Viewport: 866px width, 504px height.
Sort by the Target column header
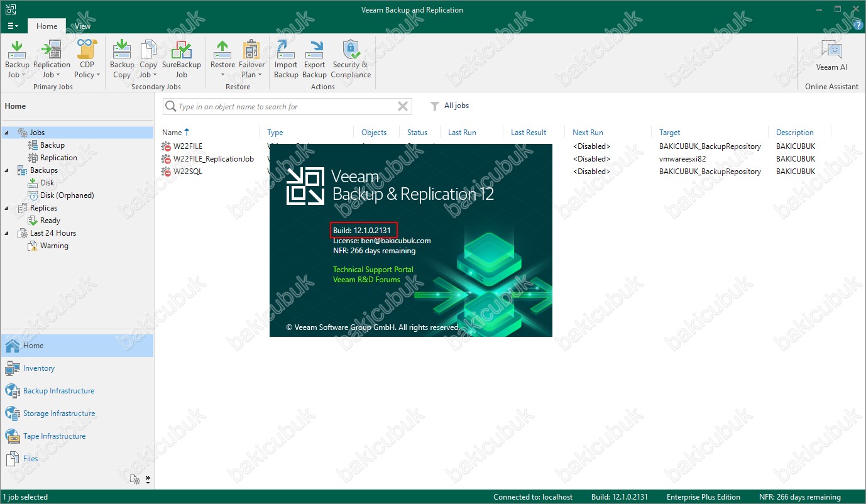669,133
